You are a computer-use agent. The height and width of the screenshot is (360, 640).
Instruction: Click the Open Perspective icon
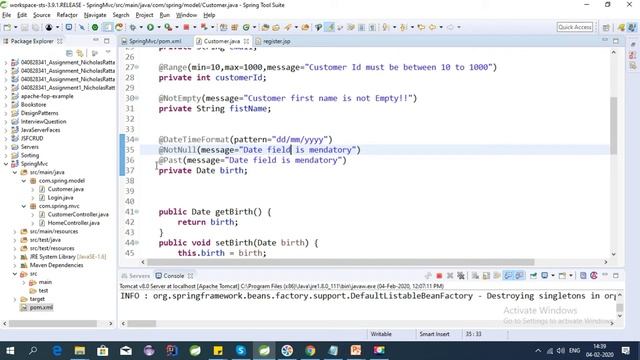click(606, 27)
